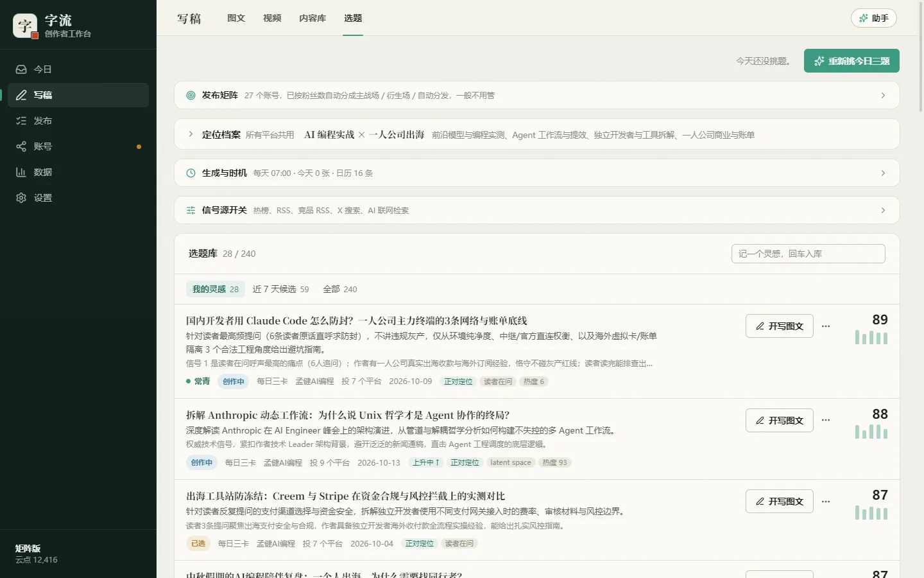Click the 账号 share-node icon in sidebar
924x578 pixels.
coord(21,146)
